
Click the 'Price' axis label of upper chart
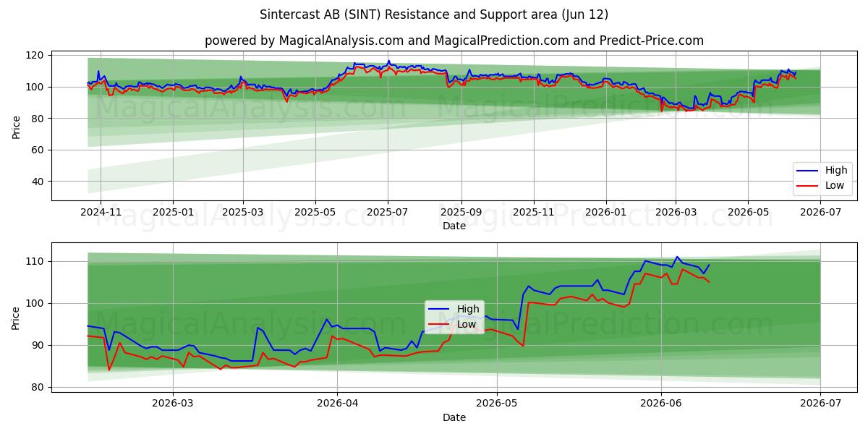[17, 127]
